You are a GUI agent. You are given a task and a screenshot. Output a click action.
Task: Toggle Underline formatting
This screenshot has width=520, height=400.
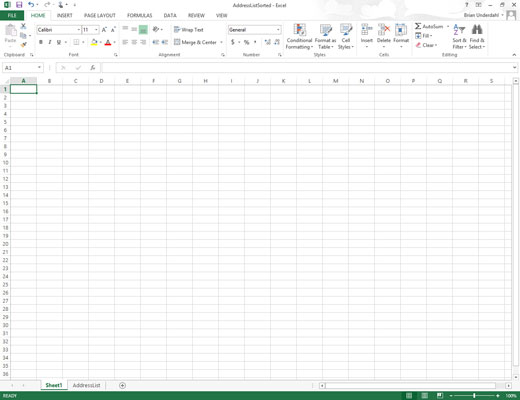point(59,42)
